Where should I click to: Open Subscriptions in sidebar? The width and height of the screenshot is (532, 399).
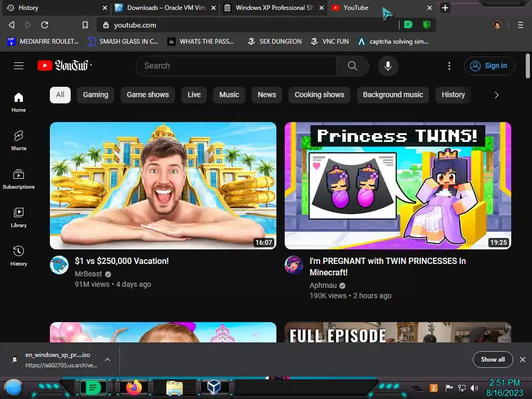pyautogui.click(x=19, y=179)
